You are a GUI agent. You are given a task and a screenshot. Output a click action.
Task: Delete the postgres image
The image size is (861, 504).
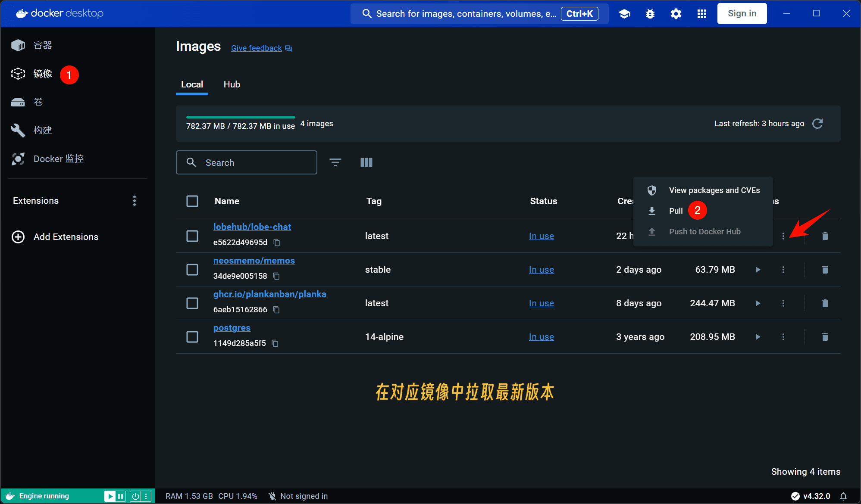[x=825, y=337]
